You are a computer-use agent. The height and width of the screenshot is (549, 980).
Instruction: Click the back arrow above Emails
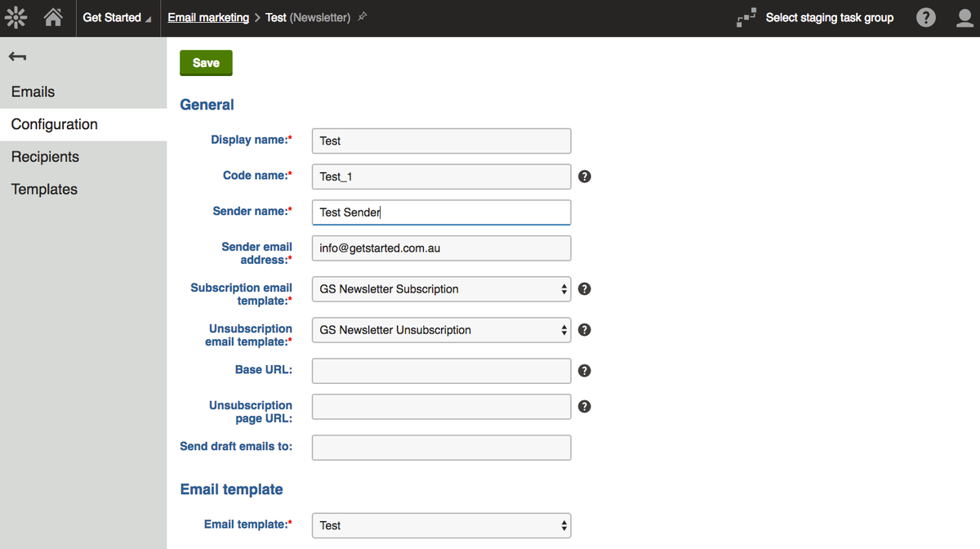click(x=17, y=56)
